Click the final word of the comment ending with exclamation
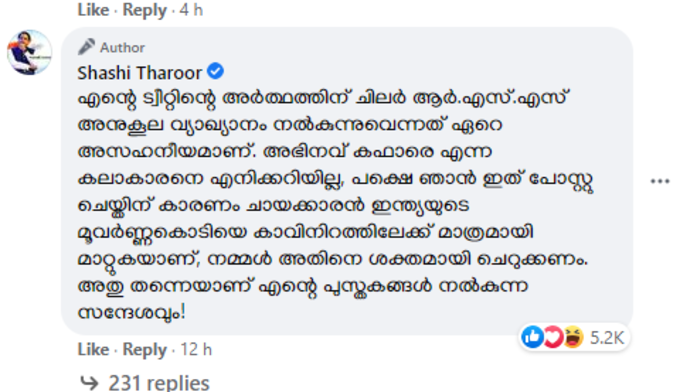The width and height of the screenshot is (680, 392). click(x=131, y=313)
